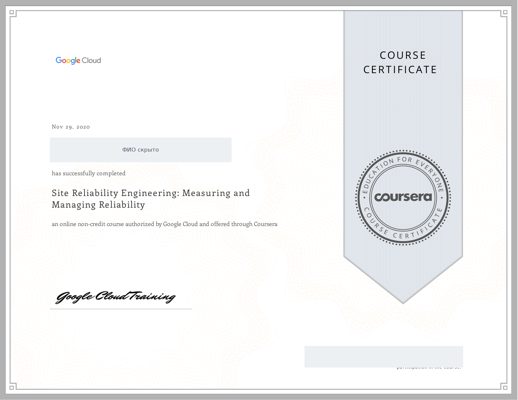Viewport: 518px width, 400px height.
Task: Click the 'has successfully completed' line
Action: (89, 173)
